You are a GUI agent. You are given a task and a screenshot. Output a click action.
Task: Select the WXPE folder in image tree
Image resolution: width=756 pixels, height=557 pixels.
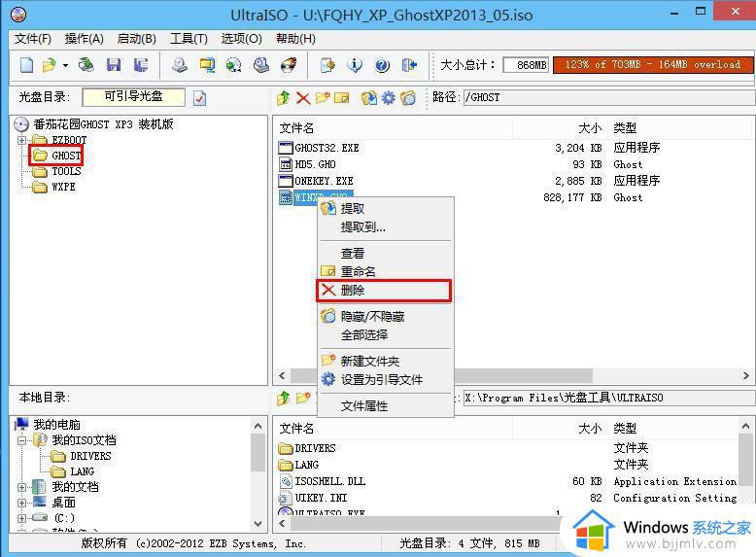[x=53, y=187]
